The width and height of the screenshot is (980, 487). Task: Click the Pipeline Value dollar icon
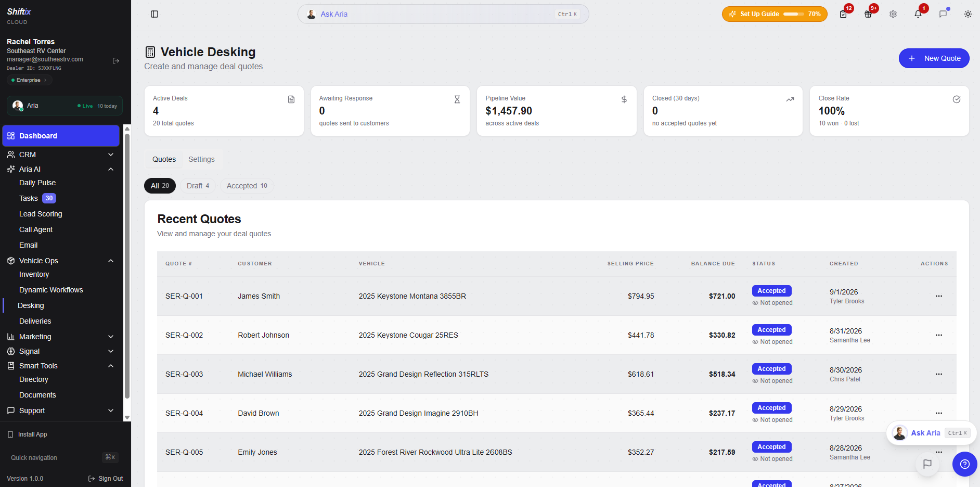624,99
